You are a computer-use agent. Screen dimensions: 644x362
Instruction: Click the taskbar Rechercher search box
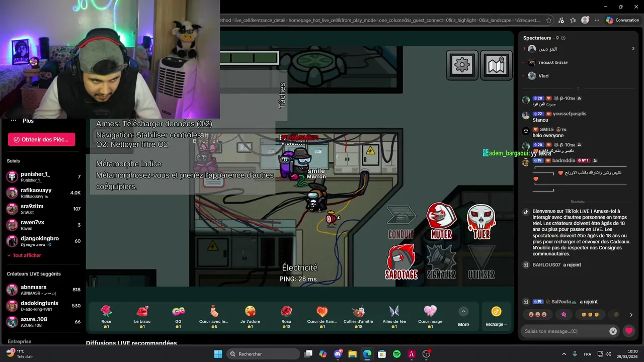[263, 354]
